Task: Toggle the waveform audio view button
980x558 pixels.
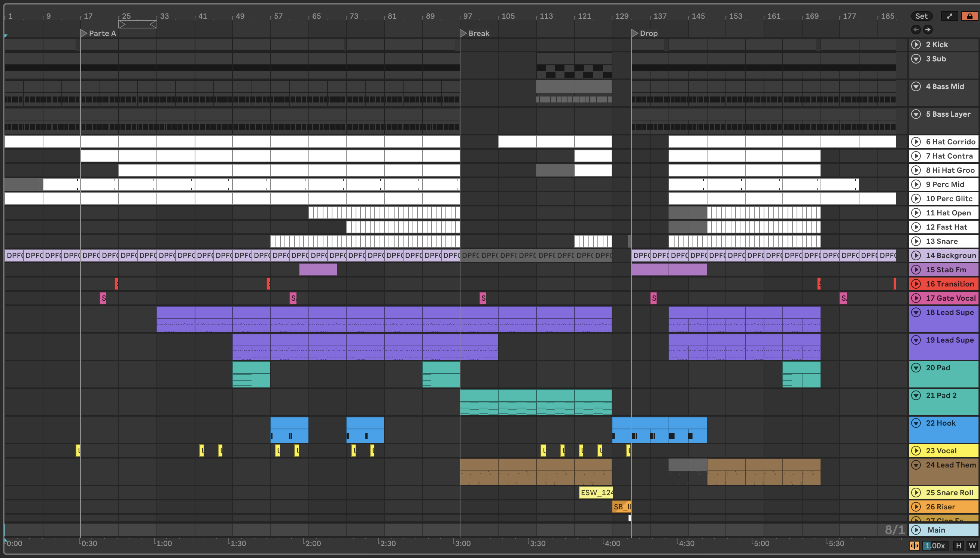Action: pyautogui.click(x=914, y=546)
